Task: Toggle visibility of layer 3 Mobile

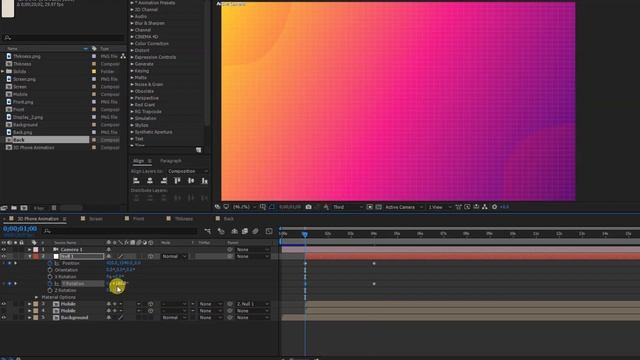Action: (x=4, y=304)
